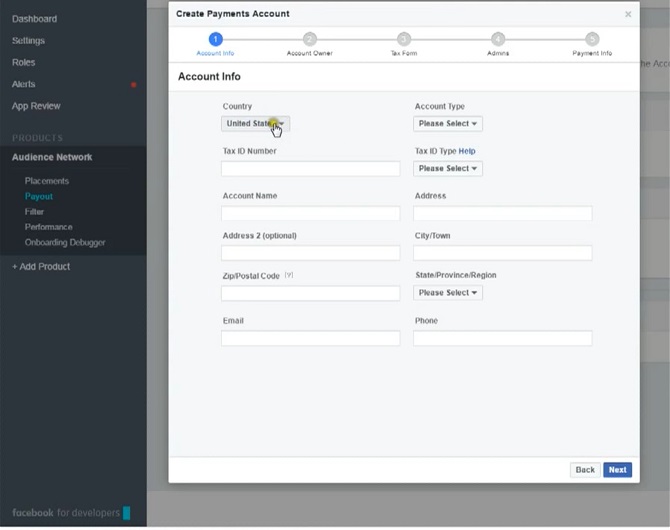Open the Country dropdown showing United States
The height and width of the screenshot is (530, 670).
coord(256,124)
